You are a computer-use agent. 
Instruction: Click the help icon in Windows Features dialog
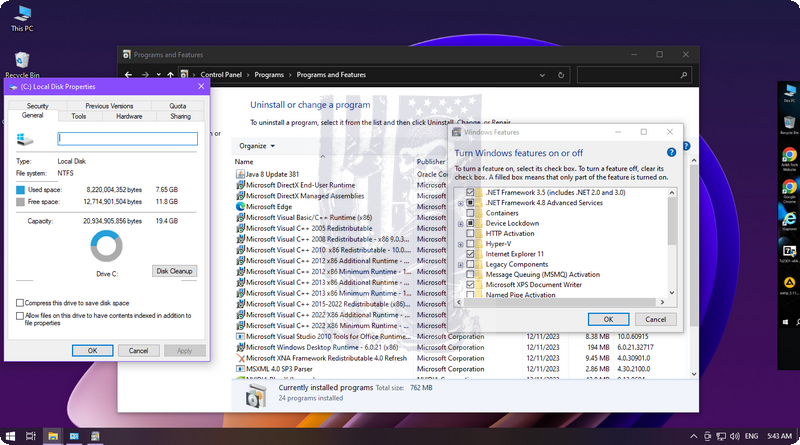[x=671, y=153]
